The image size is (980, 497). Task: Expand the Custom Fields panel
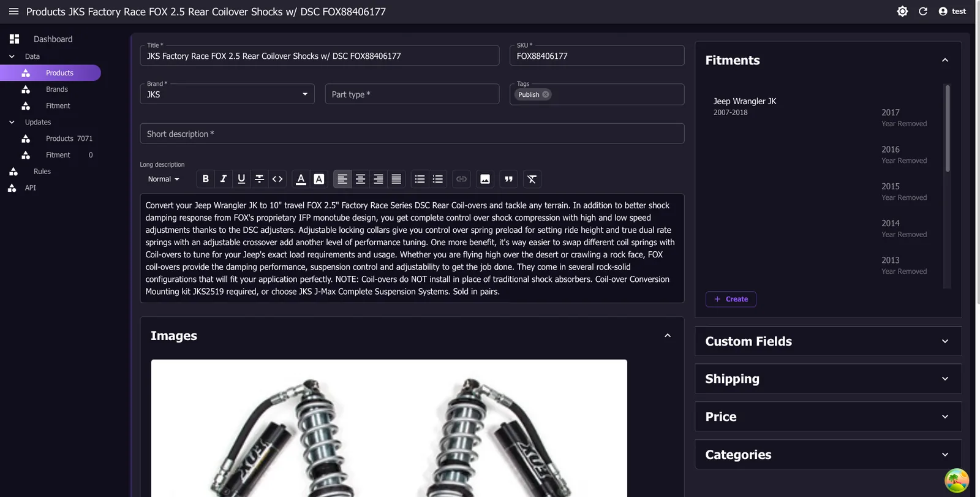click(x=828, y=341)
